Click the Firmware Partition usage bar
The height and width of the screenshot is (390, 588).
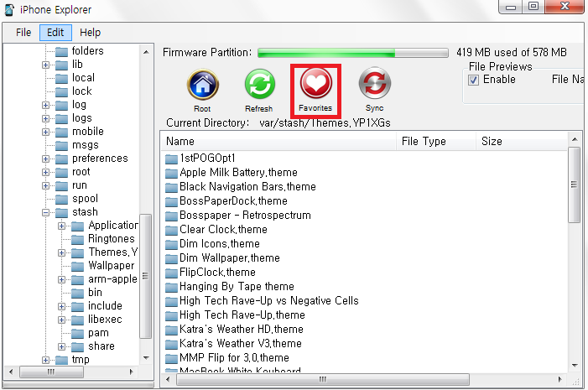[x=353, y=53]
